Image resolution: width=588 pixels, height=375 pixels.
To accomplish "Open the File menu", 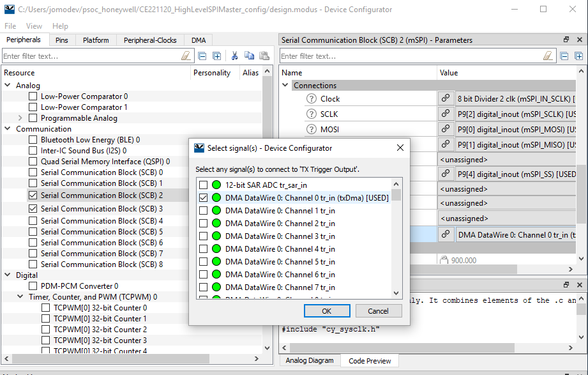I will (10, 26).
